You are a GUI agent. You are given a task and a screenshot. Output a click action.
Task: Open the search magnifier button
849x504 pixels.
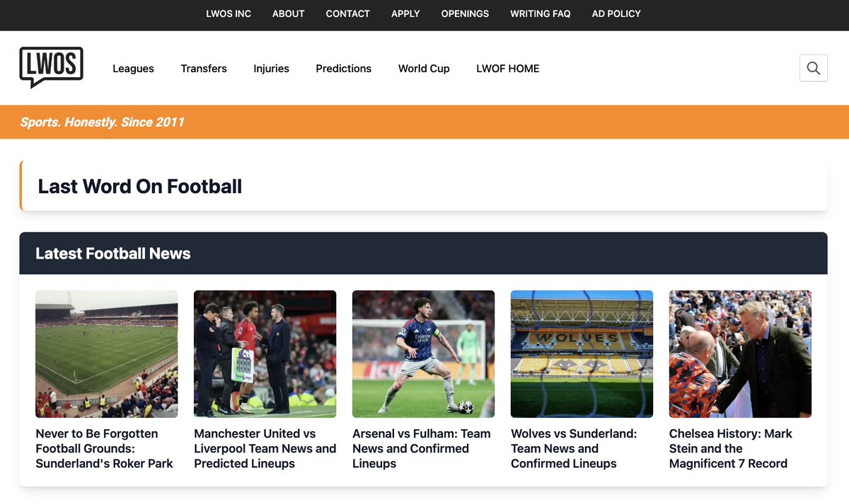point(813,69)
